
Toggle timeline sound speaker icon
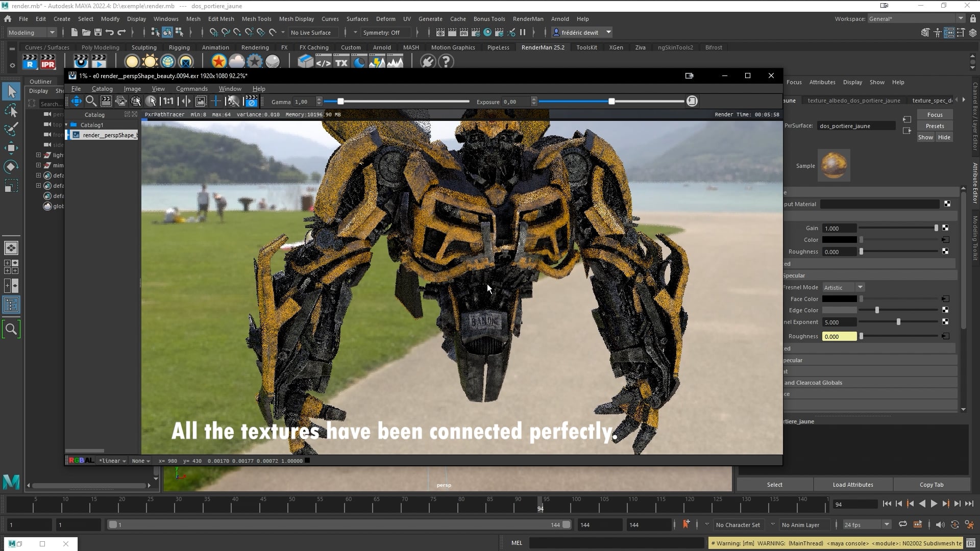click(x=940, y=524)
